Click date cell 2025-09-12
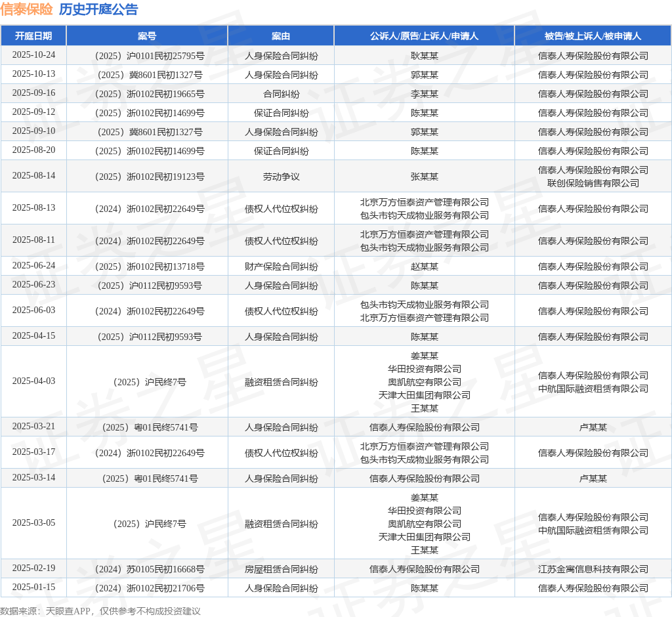The image size is (672, 617). point(33,112)
